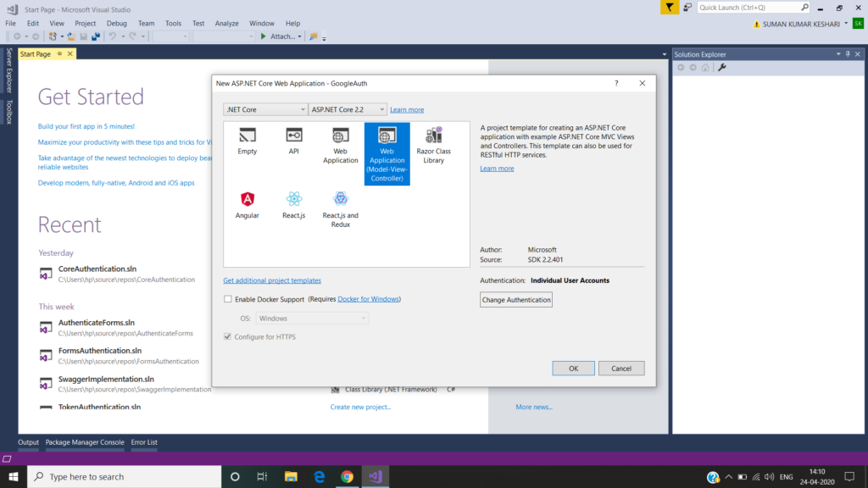Image resolution: width=868 pixels, height=488 pixels.
Task: Click OK in the dialog
Action: tap(573, 369)
